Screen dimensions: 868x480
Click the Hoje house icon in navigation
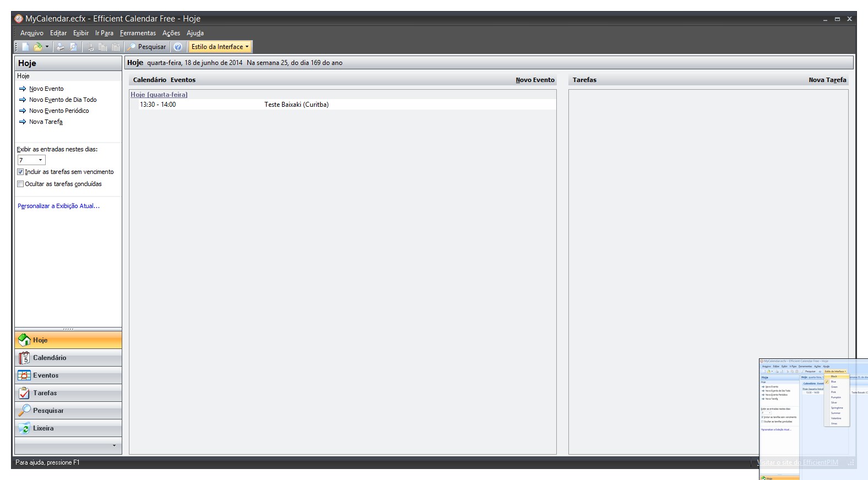[x=24, y=340]
